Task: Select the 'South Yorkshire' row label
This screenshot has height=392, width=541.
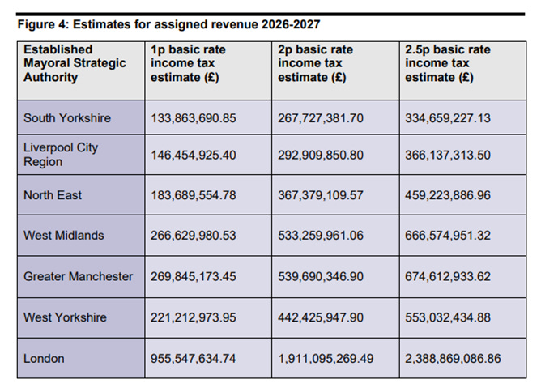Action: click(67, 118)
